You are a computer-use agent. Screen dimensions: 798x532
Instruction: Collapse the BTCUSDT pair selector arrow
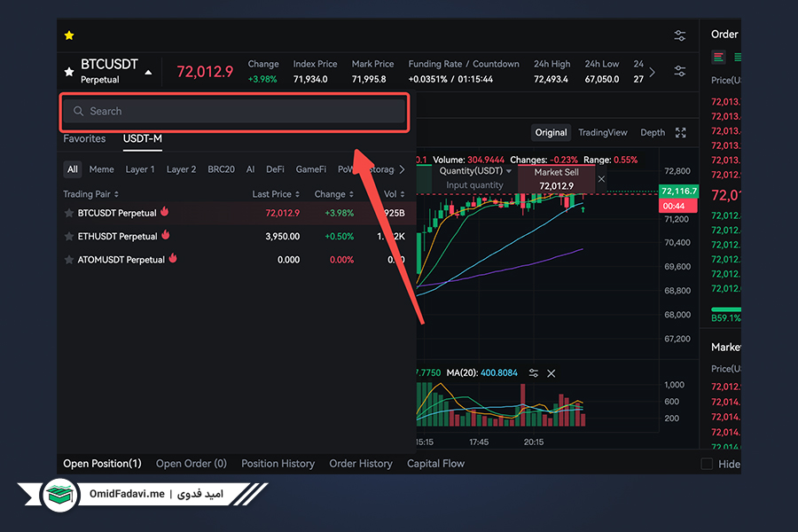pos(148,73)
